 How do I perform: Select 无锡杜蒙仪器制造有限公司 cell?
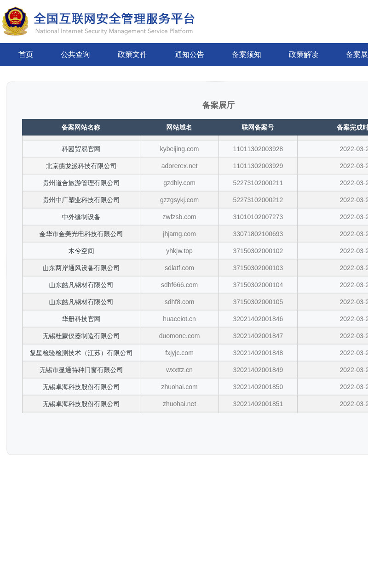coord(81,336)
